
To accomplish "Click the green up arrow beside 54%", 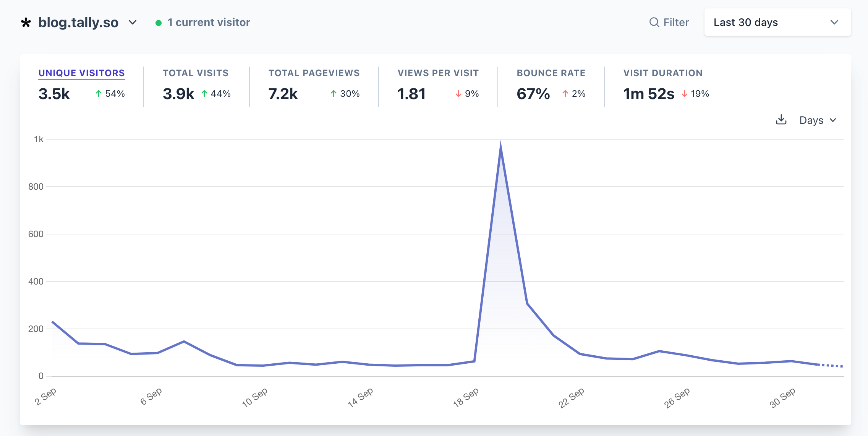I will [99, 94].
